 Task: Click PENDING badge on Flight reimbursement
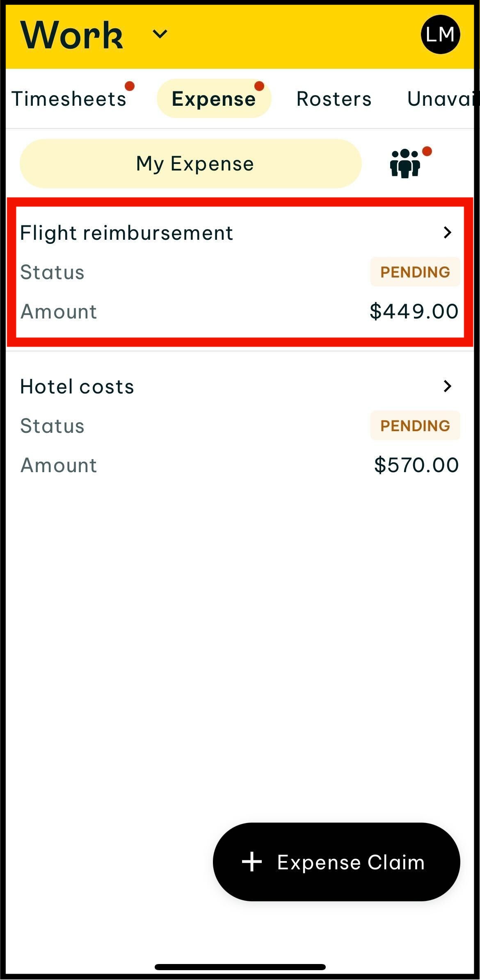coord(415,272)
